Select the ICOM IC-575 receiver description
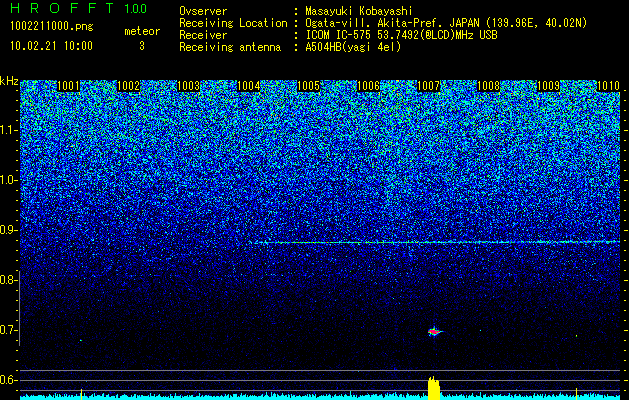The image size is (629, 400). tap(401, 35)
